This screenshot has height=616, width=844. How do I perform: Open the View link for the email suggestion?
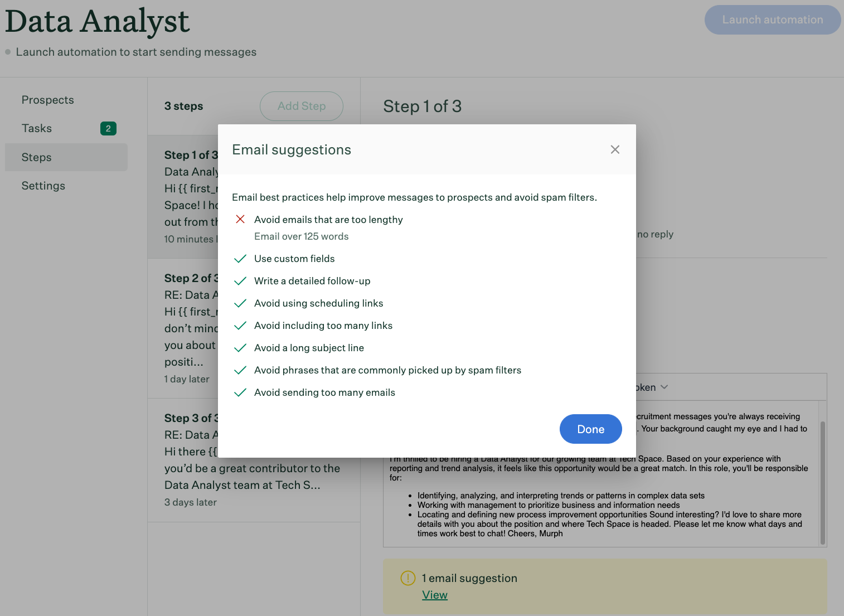(434, 595)
